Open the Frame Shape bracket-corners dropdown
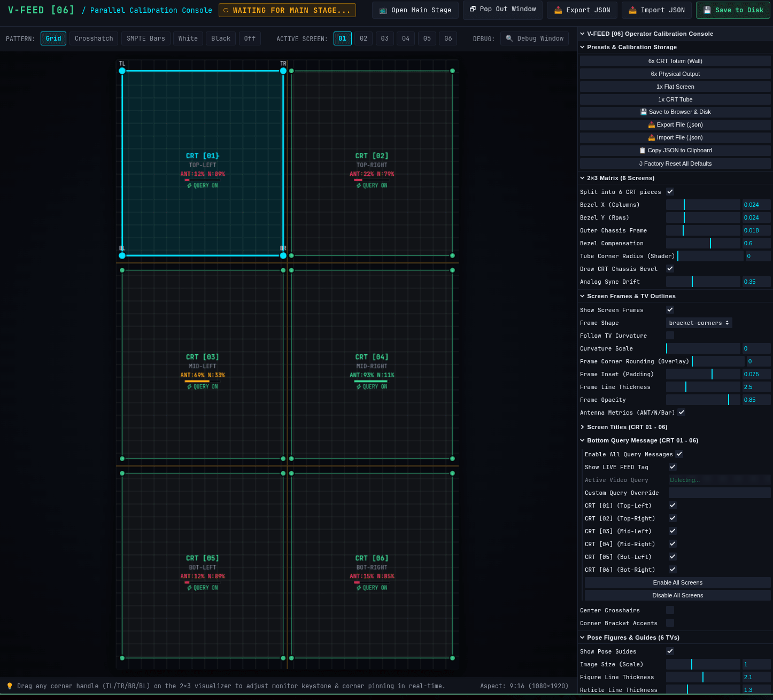773x700 pixels. pyautogui.click(x=699, y=323)
